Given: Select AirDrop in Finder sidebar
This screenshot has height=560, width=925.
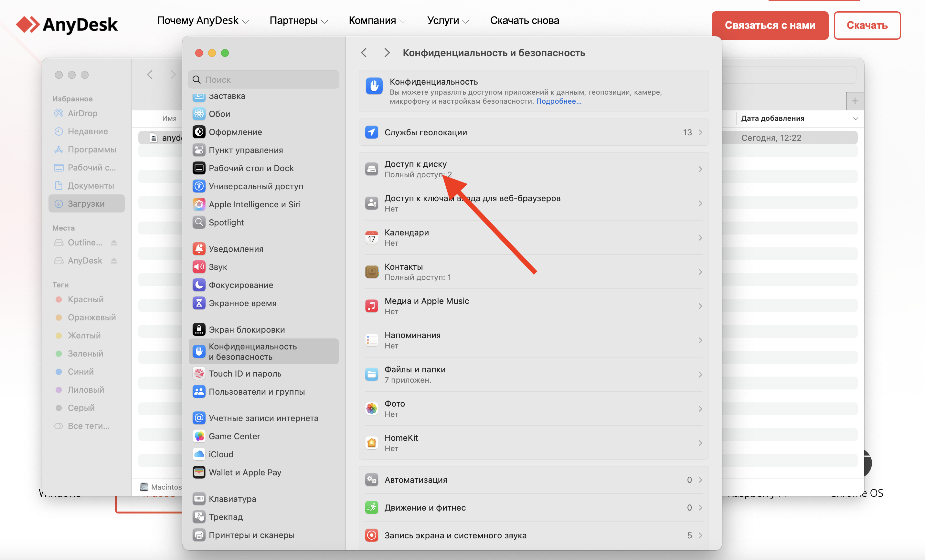Looking at the screenshot, I should [x=87, y=113].
